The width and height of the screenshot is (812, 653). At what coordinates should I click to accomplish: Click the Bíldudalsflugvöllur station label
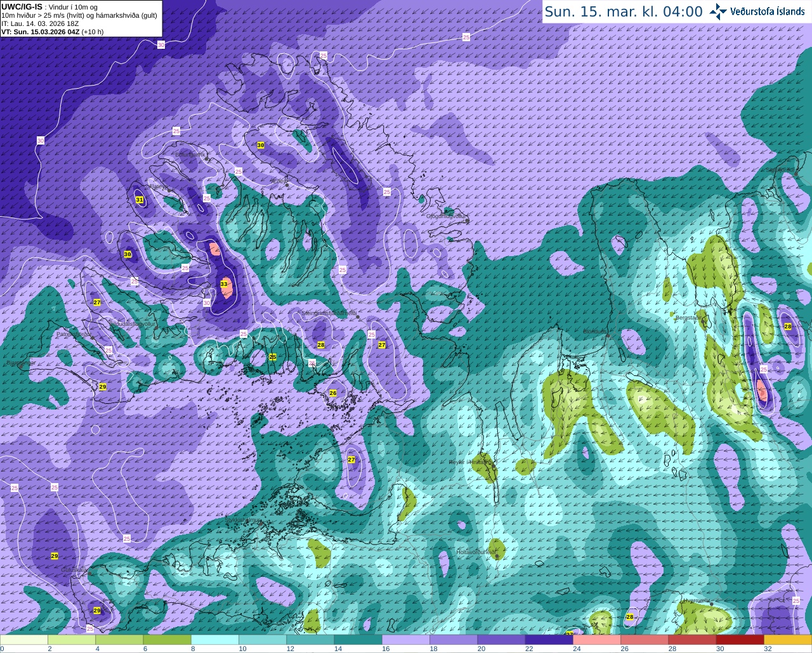133,324
